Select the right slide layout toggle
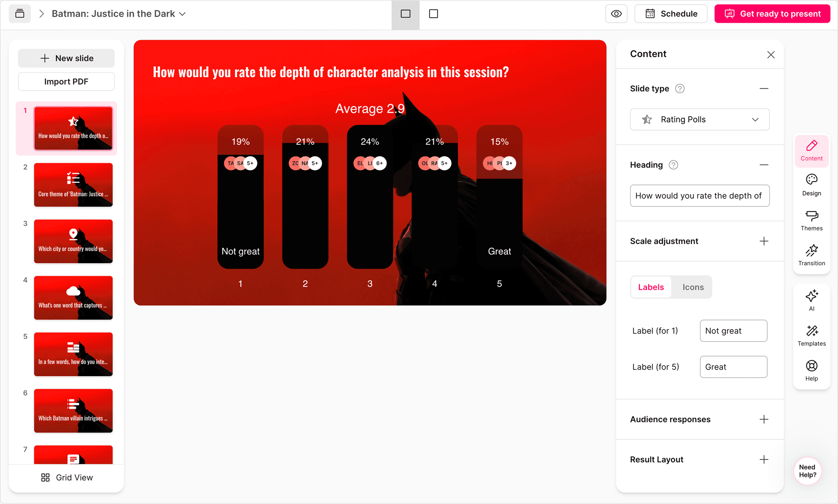838x504 pixels. tap(433, 14)
